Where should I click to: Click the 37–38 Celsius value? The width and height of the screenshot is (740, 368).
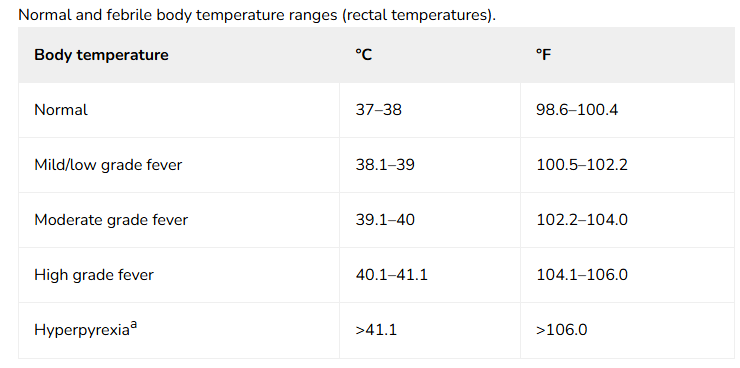coord(378,110)
